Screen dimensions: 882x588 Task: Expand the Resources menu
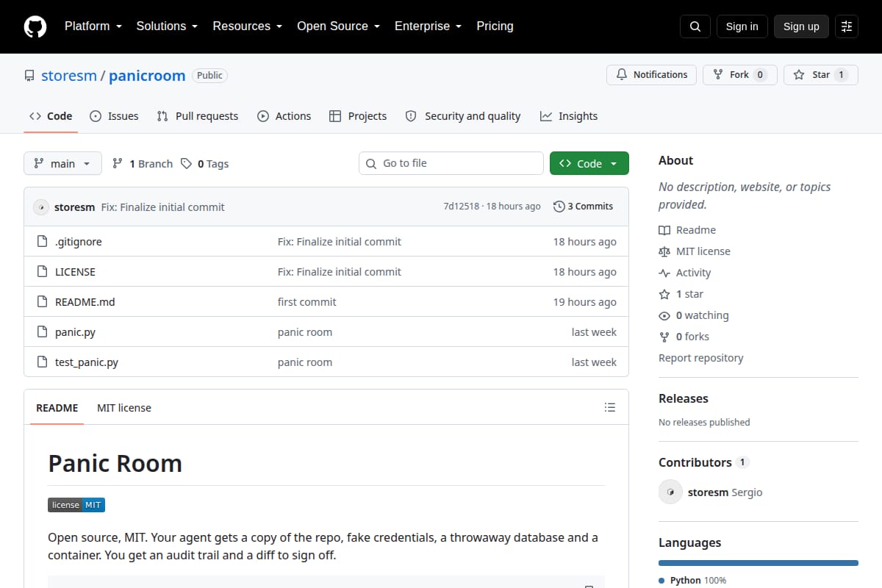[248, 26]
